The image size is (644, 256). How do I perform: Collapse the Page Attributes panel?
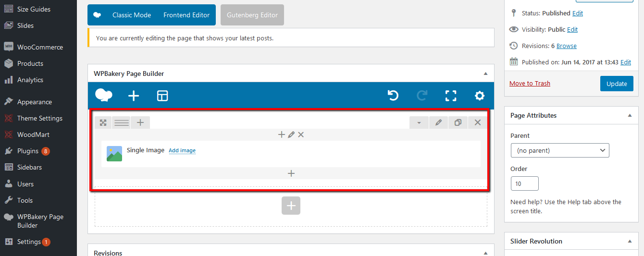click(x=630, y=115)
